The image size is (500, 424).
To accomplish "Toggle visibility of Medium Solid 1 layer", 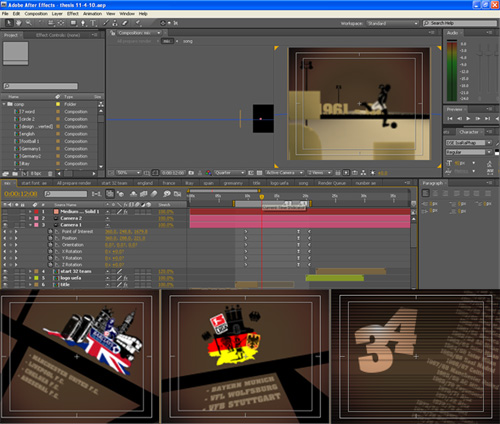I will pyautogui.click(x=5, y=212).
